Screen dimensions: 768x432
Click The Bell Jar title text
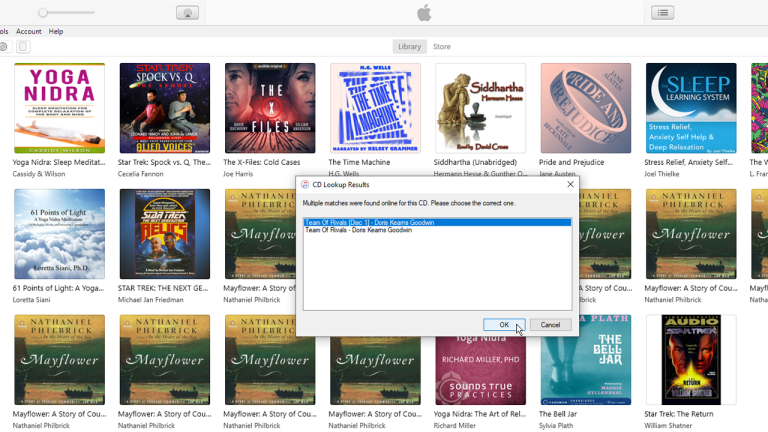558,414
